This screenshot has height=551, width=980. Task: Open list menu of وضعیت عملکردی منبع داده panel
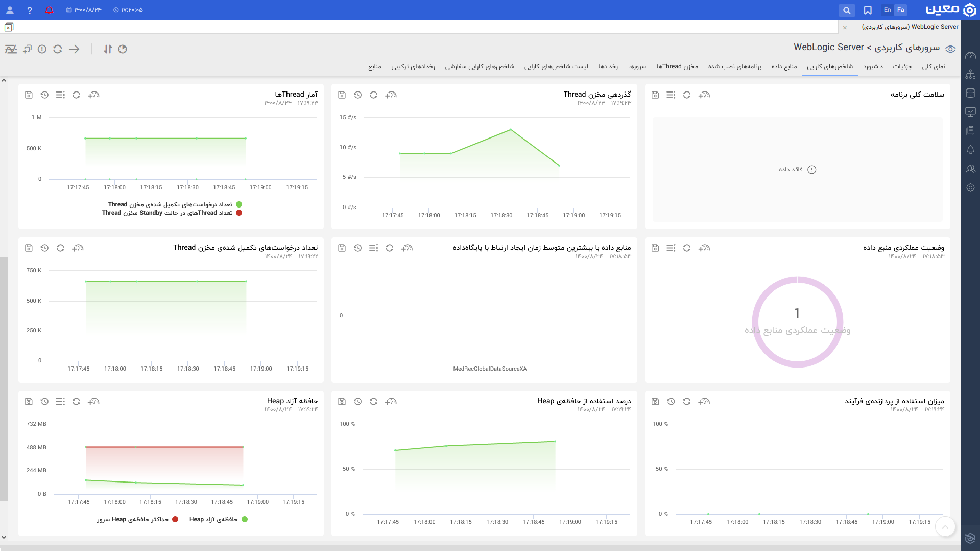[671, 248]
